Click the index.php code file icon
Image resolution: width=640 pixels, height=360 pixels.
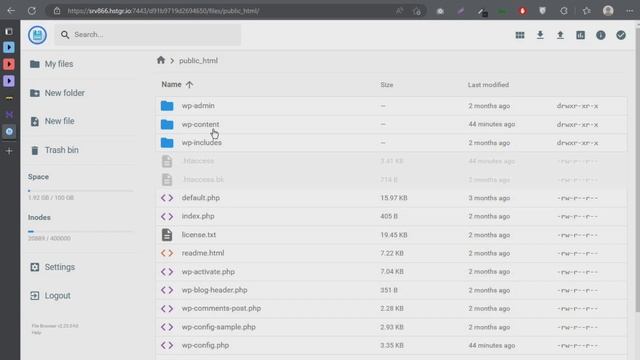pyautogui.click(x=167, y=216)
